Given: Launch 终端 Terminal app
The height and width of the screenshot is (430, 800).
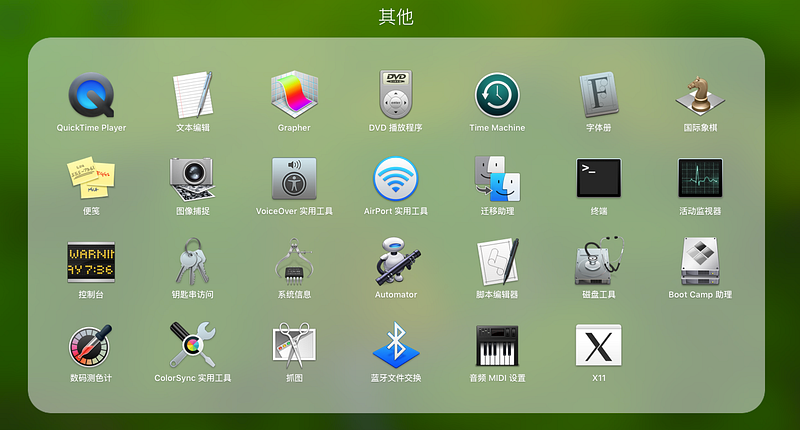Looking at the screenshot, I should pyautogui.click(x=598, y=178).
